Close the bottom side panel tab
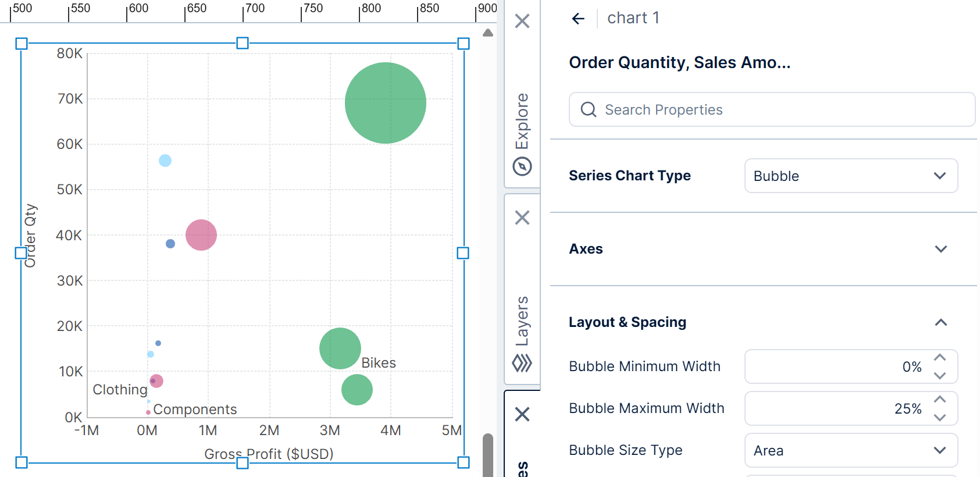Screen dimensions: 980x477 (522, 414)
